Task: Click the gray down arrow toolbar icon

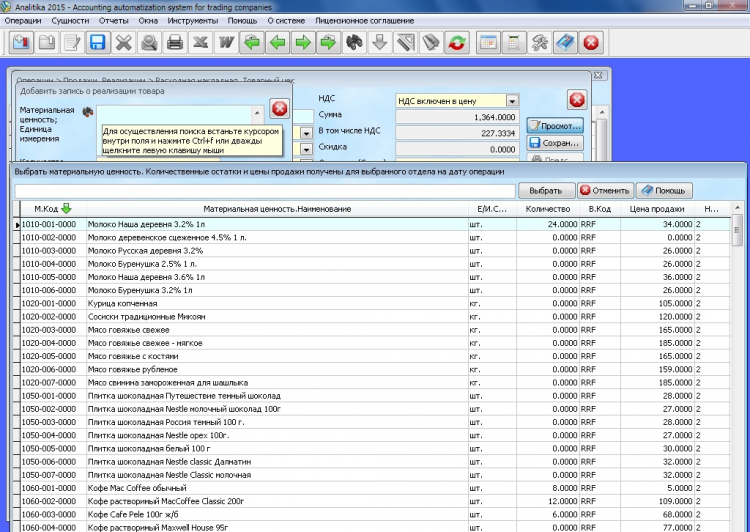Action: click(x=380, y=43)
